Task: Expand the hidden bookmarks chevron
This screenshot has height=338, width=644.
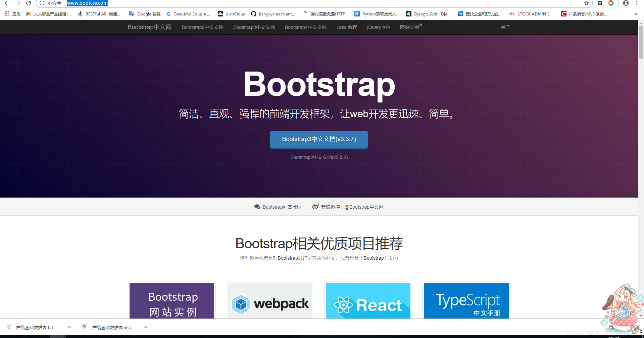Action: 636,14
